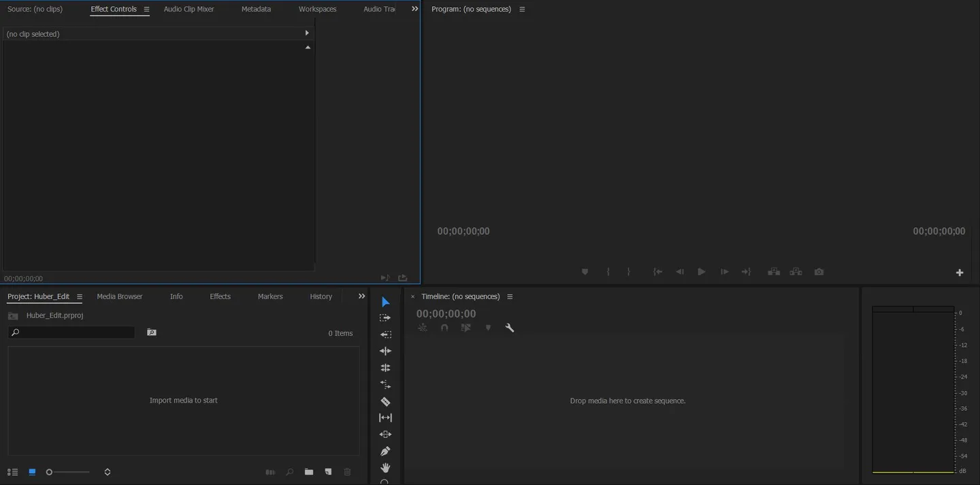Open the Program monitor panel menu
Viewport: 980px width, 485px height.
(522, 10)
